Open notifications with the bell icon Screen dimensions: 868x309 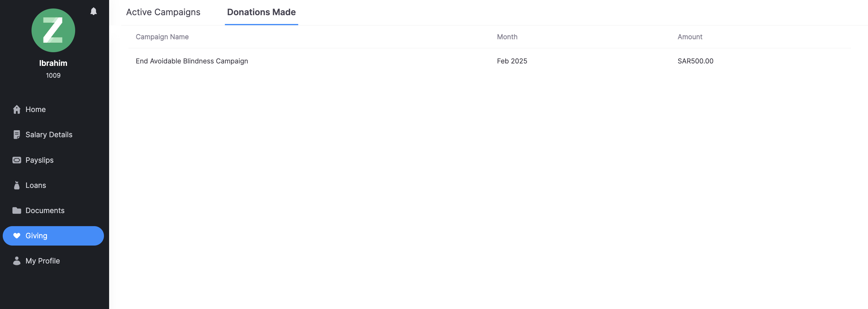(x=93, y=12)
